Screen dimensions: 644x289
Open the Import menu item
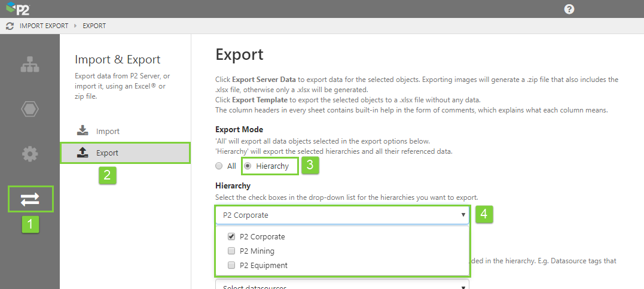[108, 131]
